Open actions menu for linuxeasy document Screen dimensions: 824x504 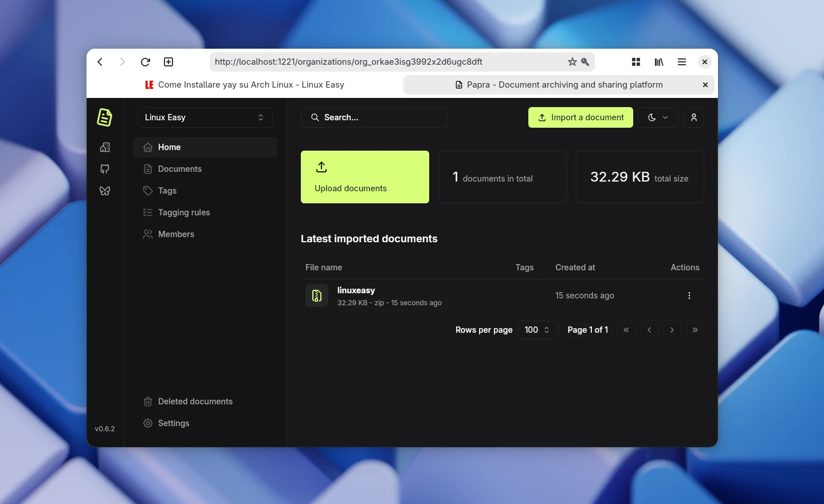(x=689, y=296)
